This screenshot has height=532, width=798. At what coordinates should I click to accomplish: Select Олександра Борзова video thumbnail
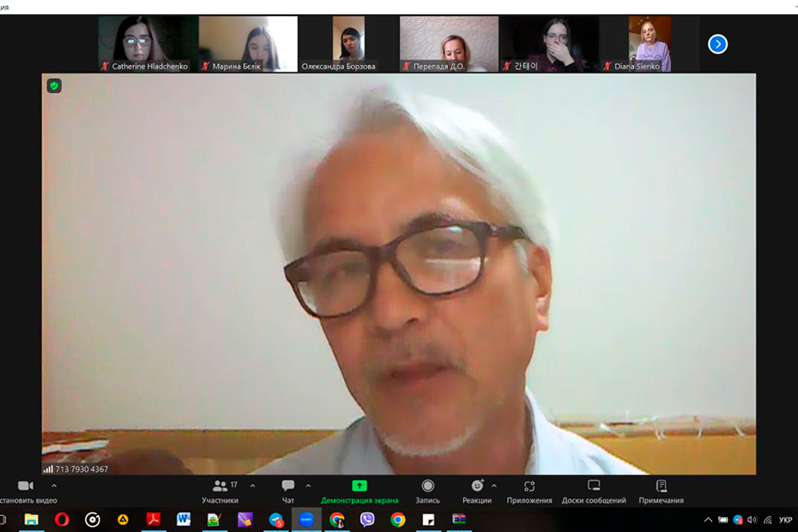(348, 43)
